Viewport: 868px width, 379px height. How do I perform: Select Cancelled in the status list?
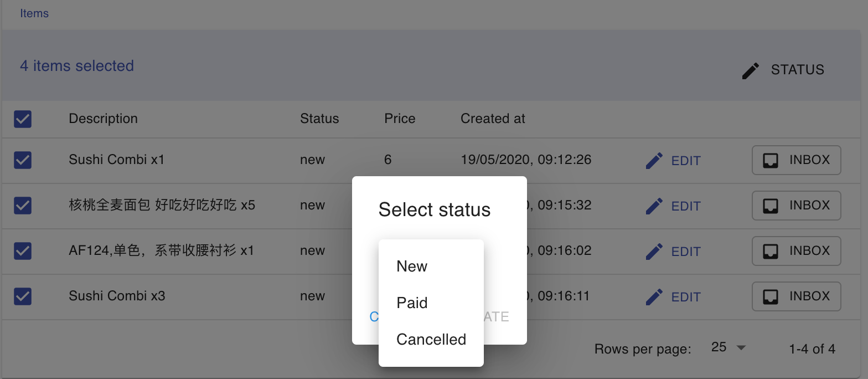click(x=431, y=339)
